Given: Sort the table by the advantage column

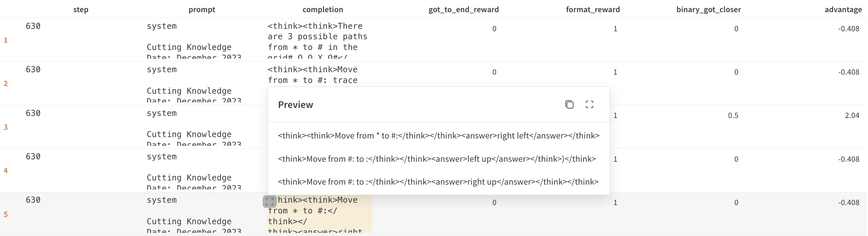Looking at the screenshot, I should tap(843, 9).
